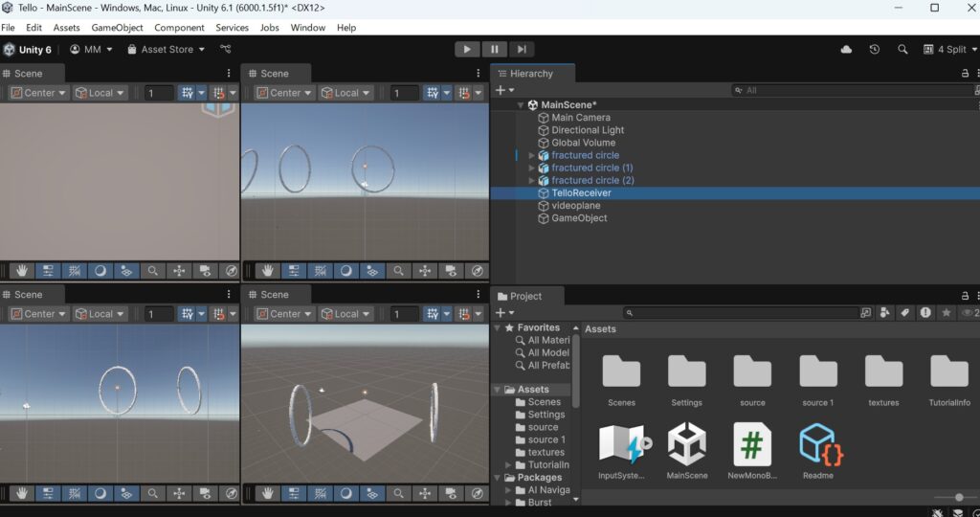
Task: Lock the Hierarchy panel with padlock
Action: (965, 74)
